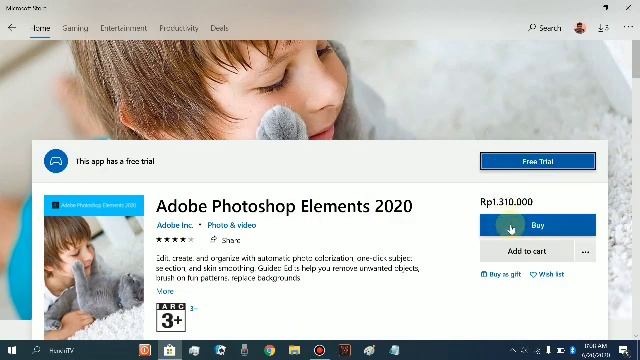Click the Bluetooth tray icon
Screen dimensions: 640x360
click(x=573, y=350)
